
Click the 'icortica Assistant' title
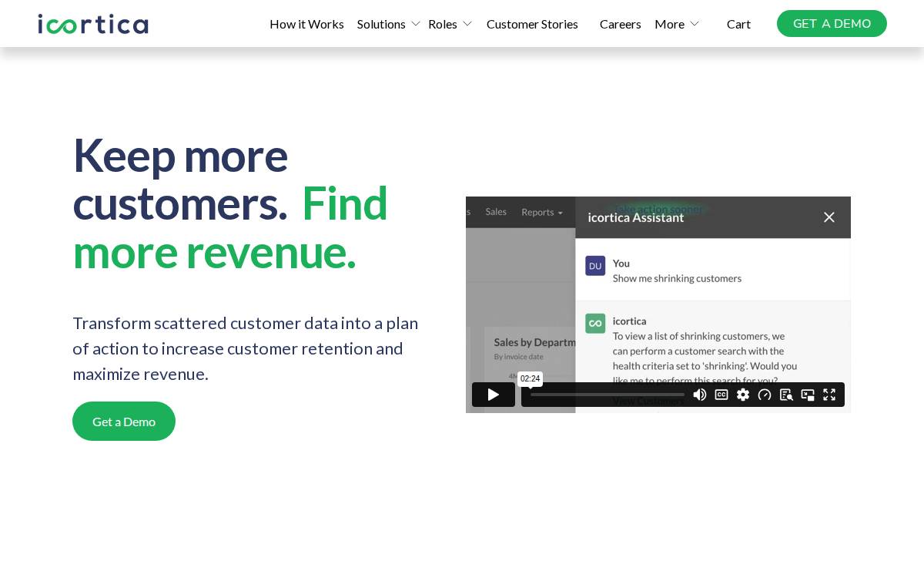click(636, 217)
